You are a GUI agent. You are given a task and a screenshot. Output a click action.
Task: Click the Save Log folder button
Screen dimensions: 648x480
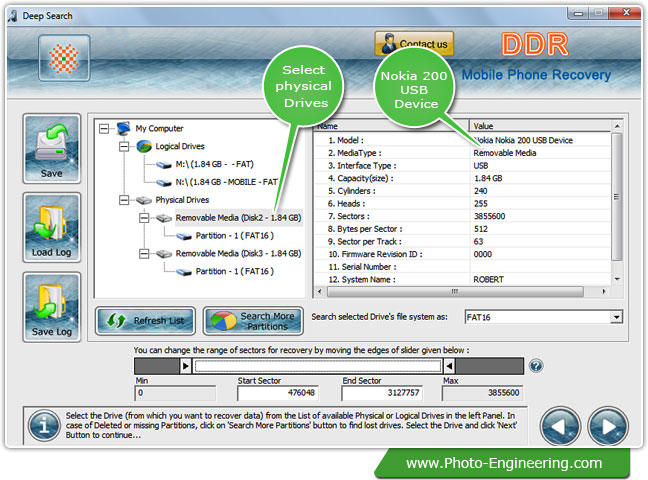tap(52, 307)
